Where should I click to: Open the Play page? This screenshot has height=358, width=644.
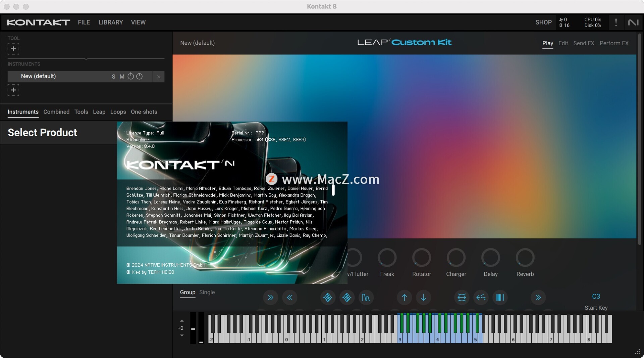(x=547, y=43)
